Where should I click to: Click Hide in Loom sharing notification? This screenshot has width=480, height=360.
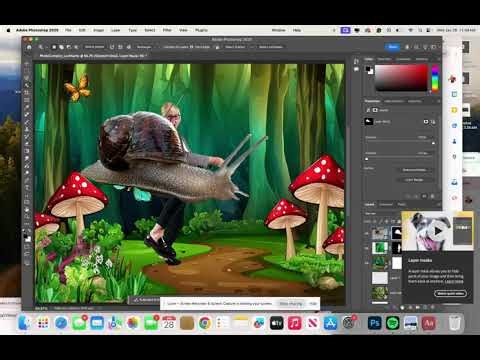pos(313,304)
